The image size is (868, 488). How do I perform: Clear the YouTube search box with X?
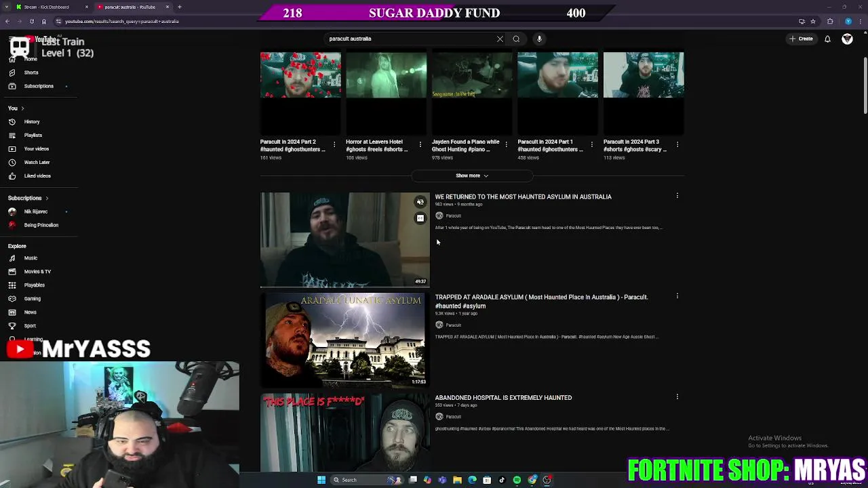500,39
